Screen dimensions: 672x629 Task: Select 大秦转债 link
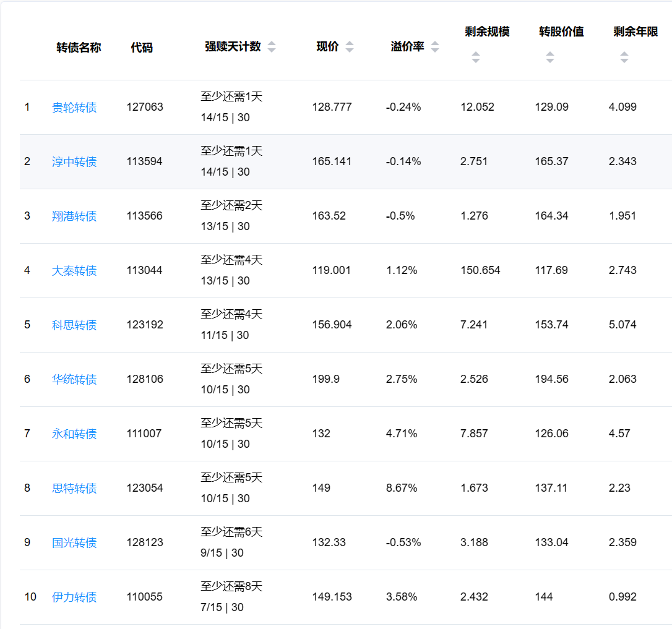[74, 271]
